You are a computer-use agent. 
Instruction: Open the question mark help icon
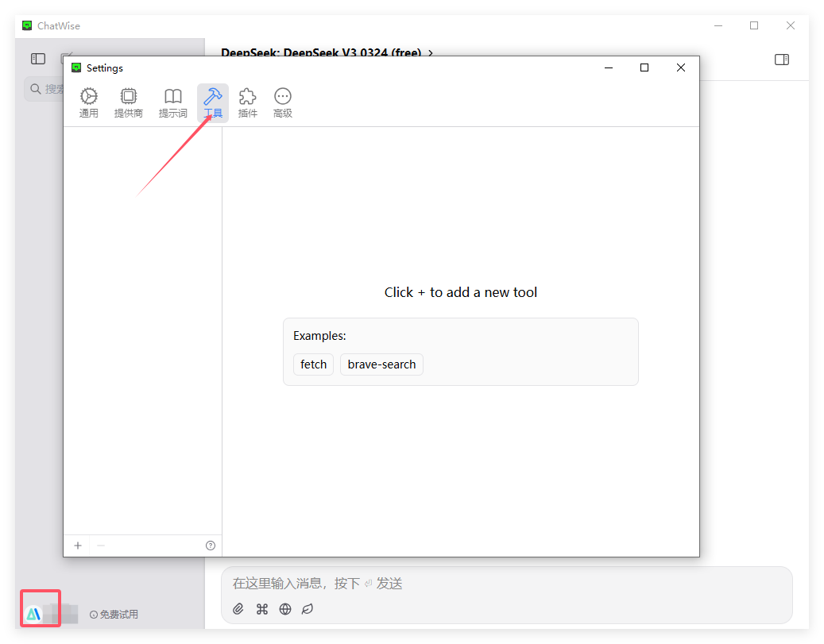pyautogui.click(x=211, y=546)
